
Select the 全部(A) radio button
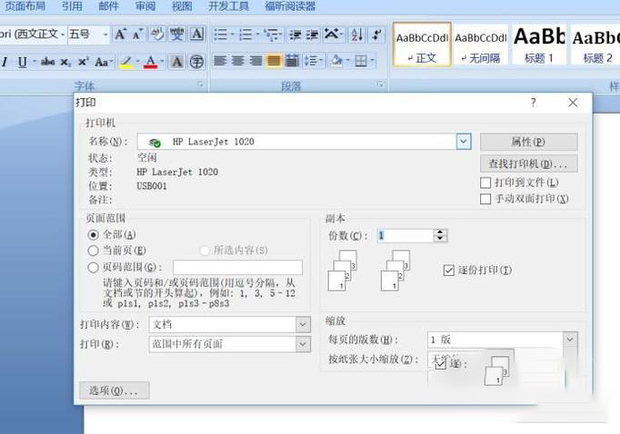point(93,235)
